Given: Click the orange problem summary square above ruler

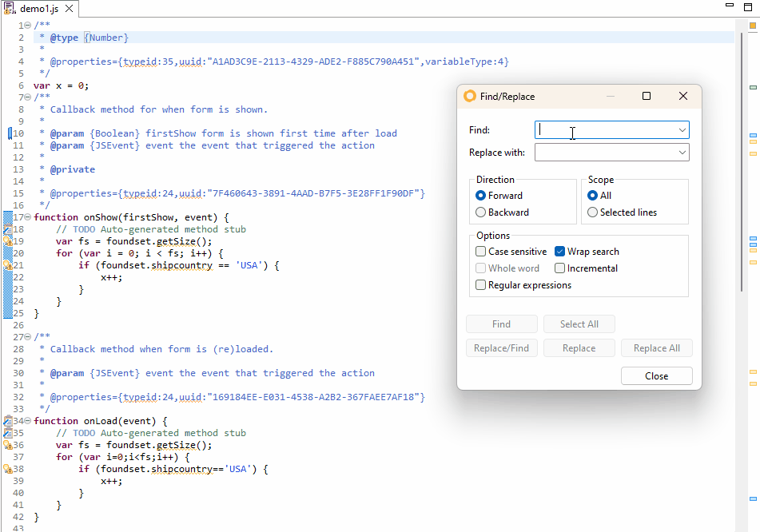Looking at the screenshot, I should [753, 26].
